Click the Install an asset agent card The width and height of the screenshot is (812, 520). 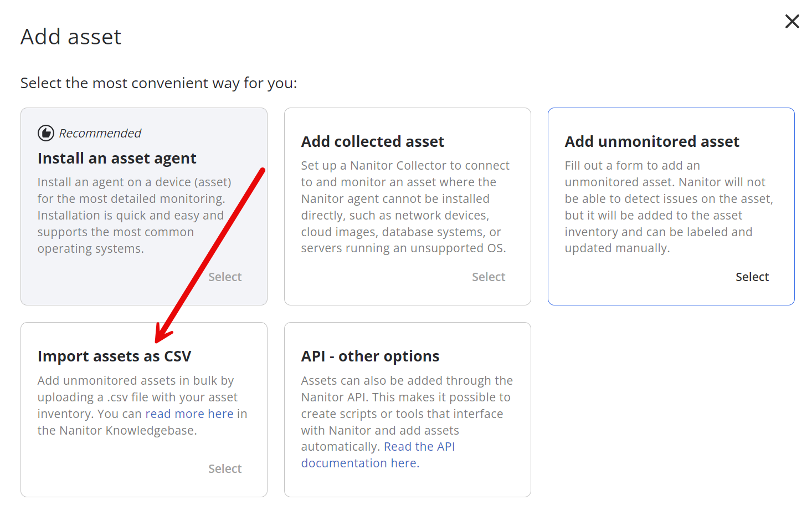143,206
